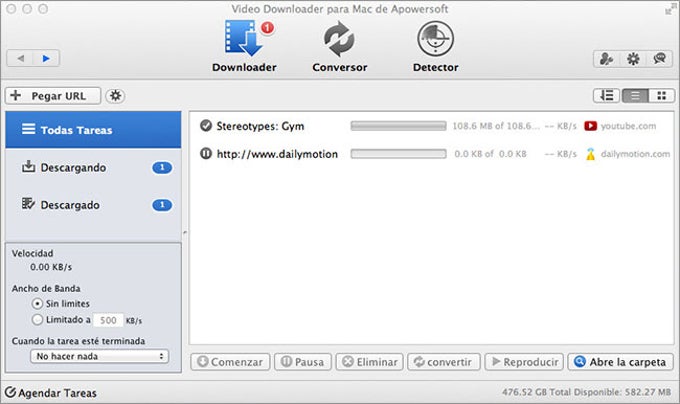The height and width of the screenshot is (404, 680).
Task: Click the back navigation arrow
Action: (20, 58)
